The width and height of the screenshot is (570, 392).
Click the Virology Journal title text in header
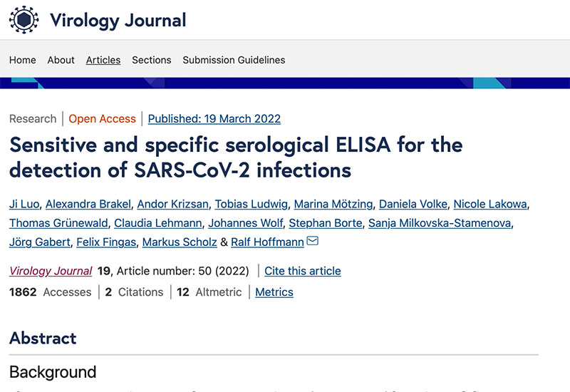pyautogui.click(x=118, y=20)
